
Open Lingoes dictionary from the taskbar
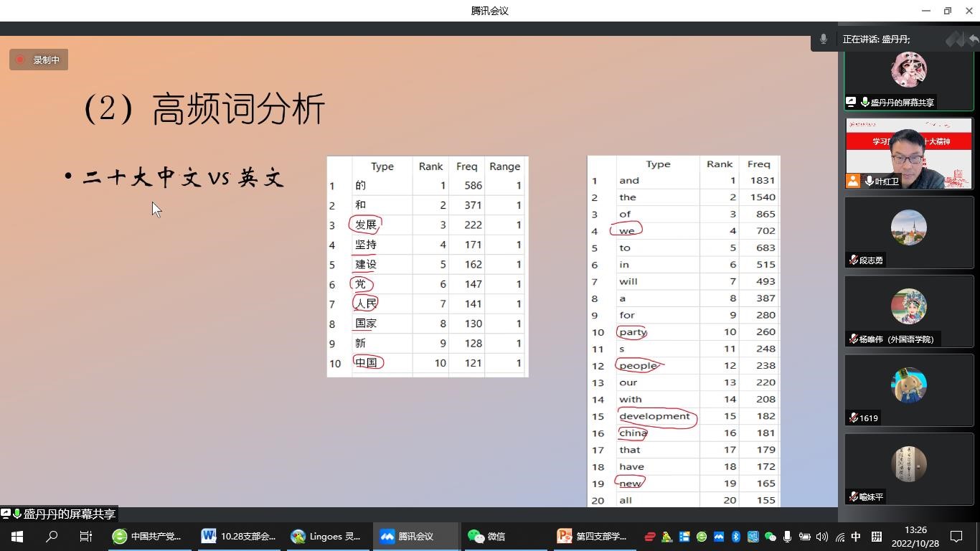coord(326,537)
